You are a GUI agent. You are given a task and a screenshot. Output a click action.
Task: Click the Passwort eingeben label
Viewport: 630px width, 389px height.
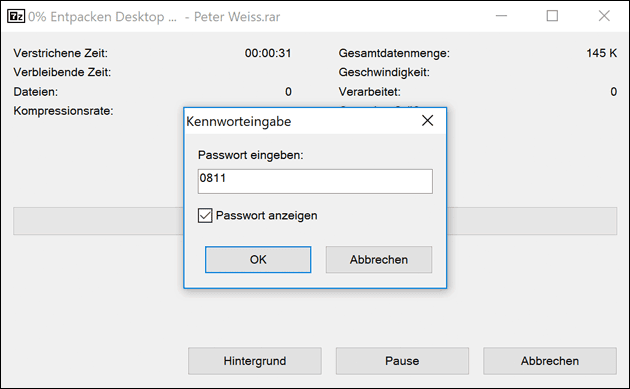(251, 155)
